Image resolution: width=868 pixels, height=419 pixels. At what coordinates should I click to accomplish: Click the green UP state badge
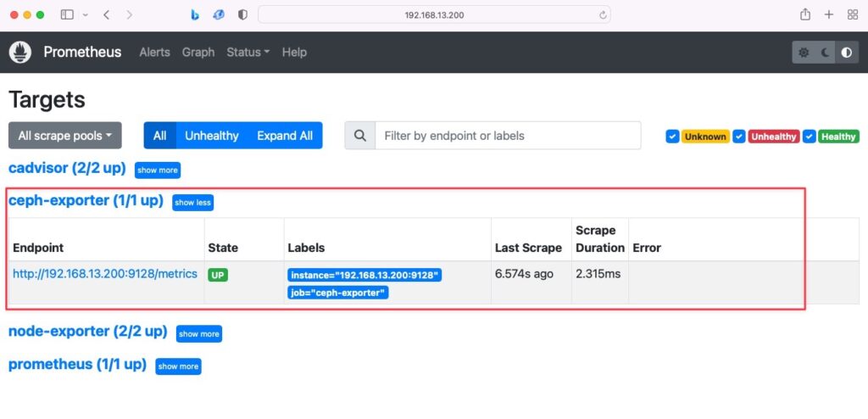218,275
